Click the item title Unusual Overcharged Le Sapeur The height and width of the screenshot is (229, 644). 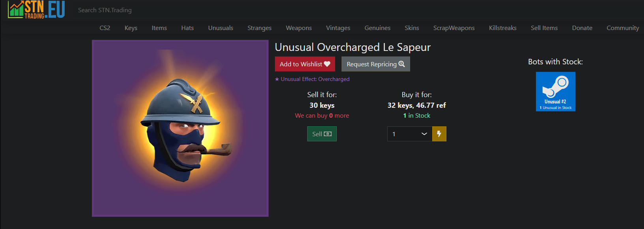click(353, 47)
